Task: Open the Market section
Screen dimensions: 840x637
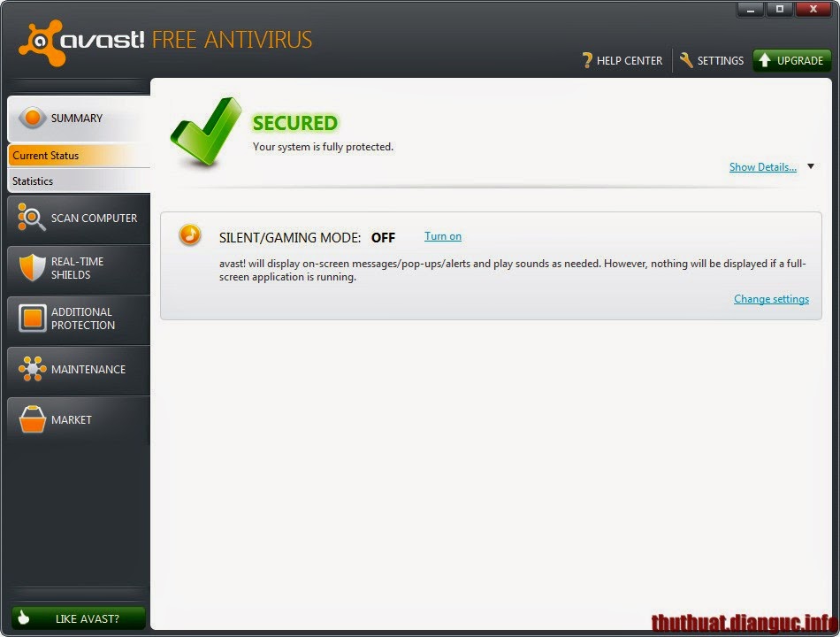Action: click(79, 420)
